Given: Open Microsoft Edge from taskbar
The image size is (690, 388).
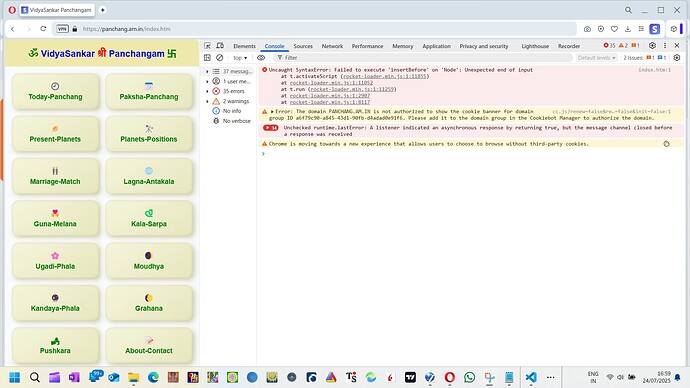Looking at the screenshot, I should (153, 377).
